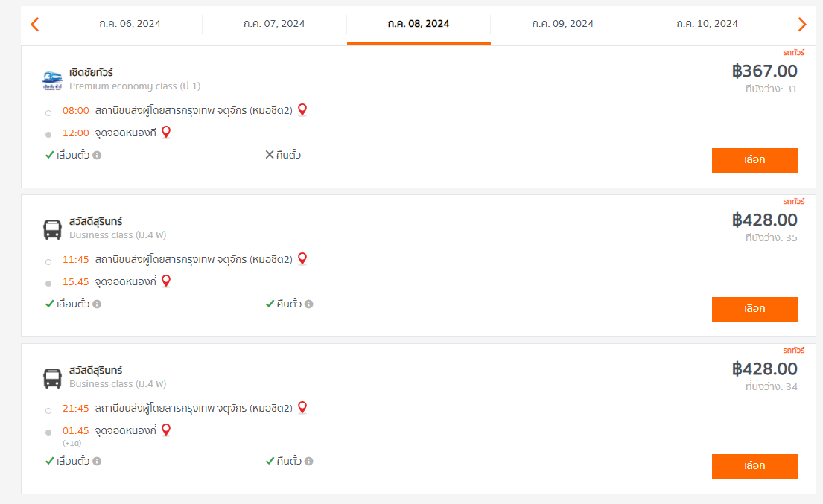Show refund info icon on 11:45 trip
This screenshot has width=823, height=504.
(x=308, y=304)
